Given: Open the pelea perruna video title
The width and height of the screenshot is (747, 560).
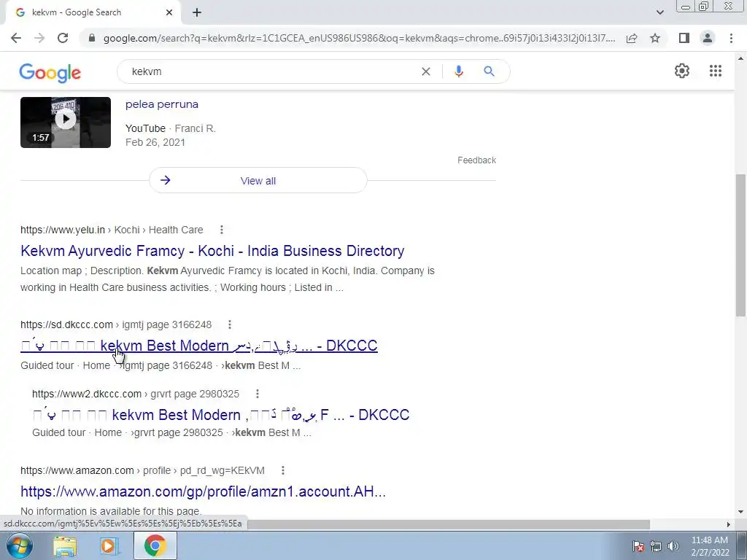Looking at the screenshot, I should click(162, 104).
